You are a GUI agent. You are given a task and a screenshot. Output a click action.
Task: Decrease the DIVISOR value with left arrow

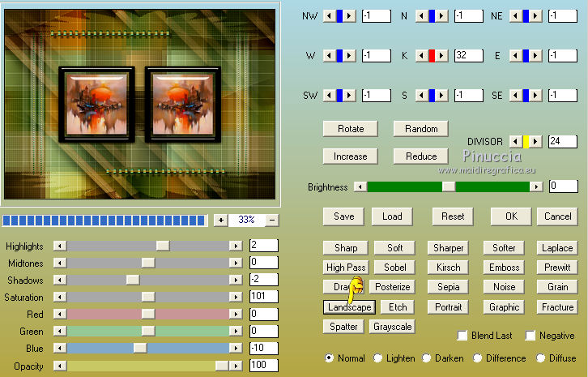tap(516, 142)
